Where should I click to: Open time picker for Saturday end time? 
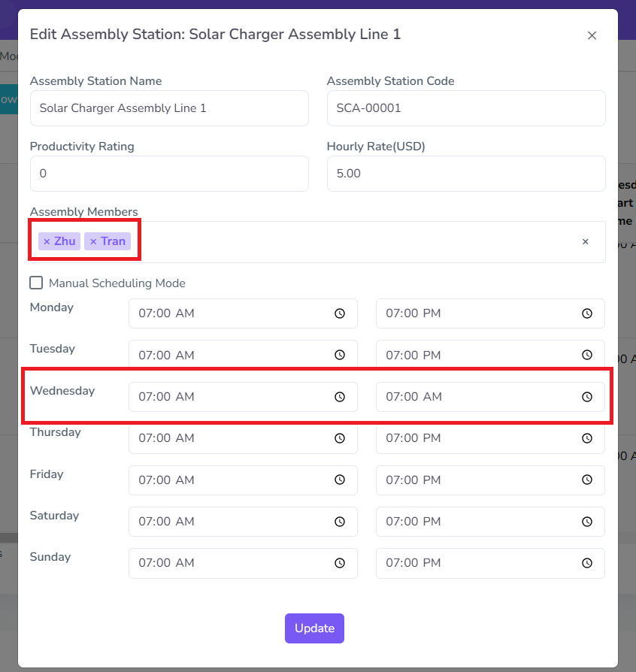(587, 522)
